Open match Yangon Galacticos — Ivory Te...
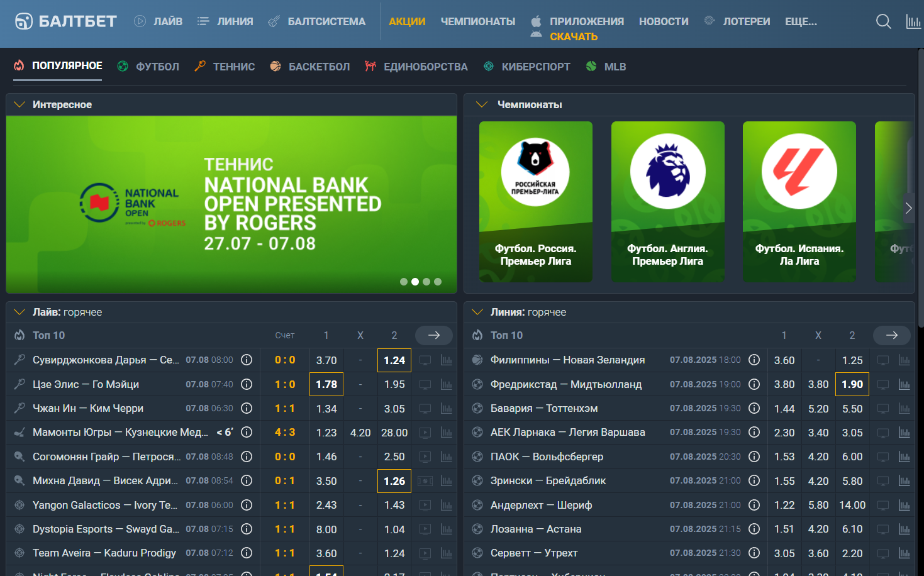The width and height of the screenshot is (924, 576). click(105, 505)
